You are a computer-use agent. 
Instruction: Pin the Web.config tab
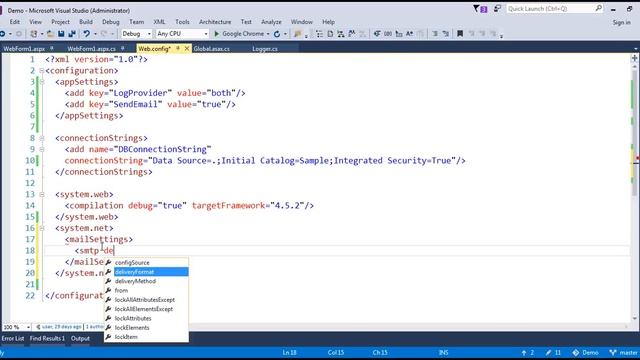click(x=178, y=49)
